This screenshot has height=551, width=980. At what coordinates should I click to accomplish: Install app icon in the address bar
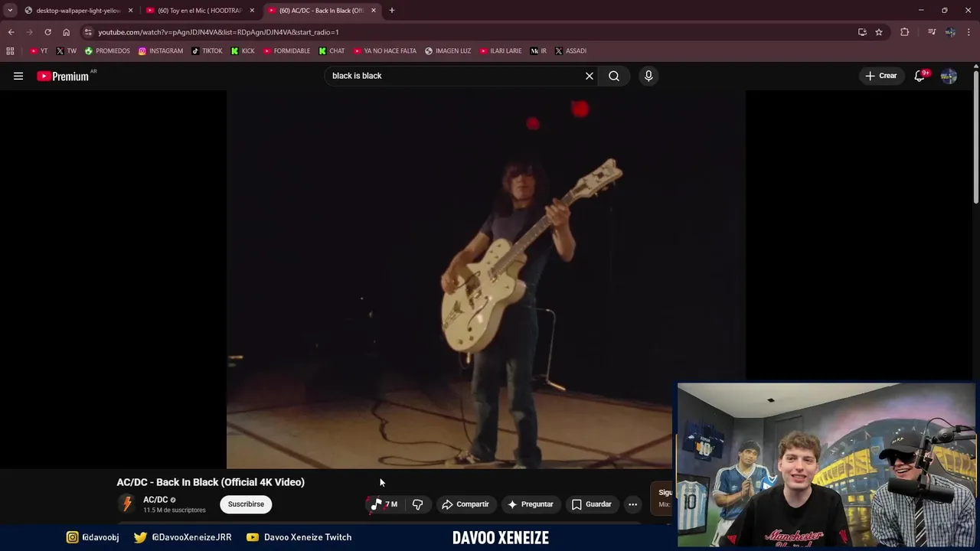[x=862, y=32]
